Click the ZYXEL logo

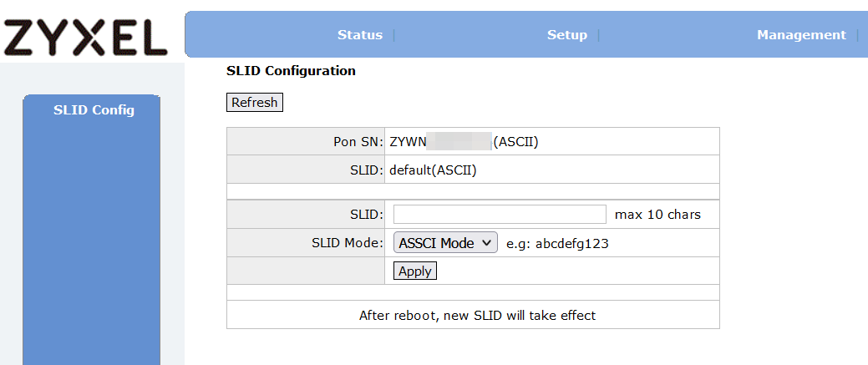pyautogui.click(x=86, y=37)
